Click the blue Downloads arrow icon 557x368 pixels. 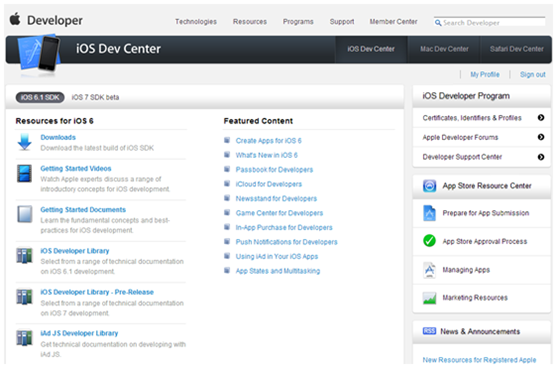click(x=25, y=142)
